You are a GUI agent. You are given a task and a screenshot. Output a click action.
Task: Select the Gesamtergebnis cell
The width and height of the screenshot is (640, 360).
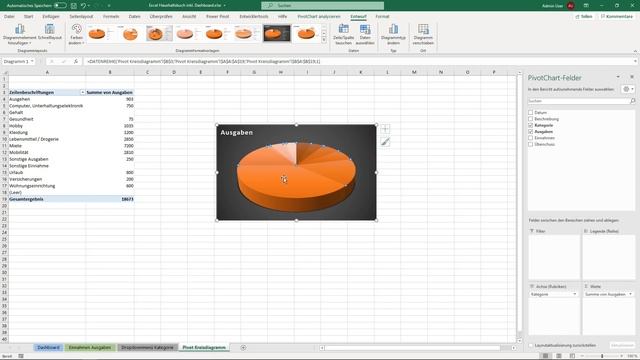pyautogui.click(x=47, y=199)
